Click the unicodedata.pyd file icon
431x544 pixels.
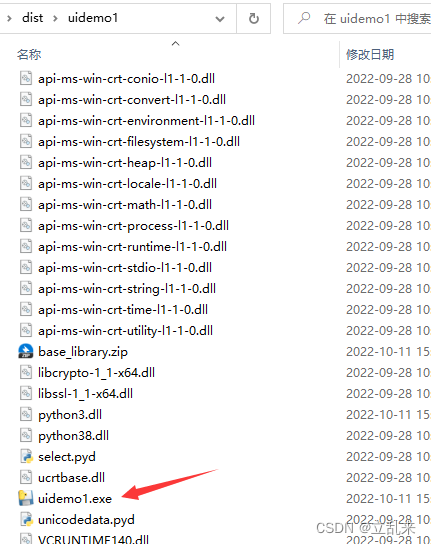[26, 519]
